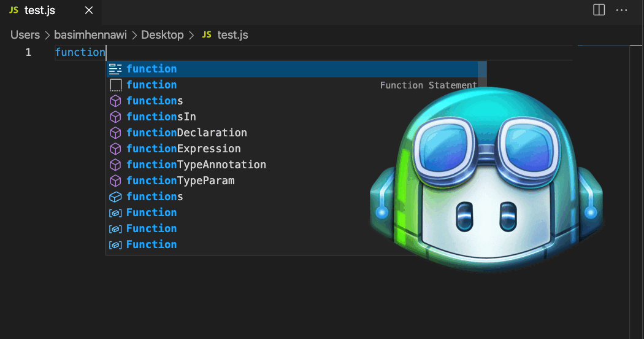Select the test.js editor tab

[39, 10]
